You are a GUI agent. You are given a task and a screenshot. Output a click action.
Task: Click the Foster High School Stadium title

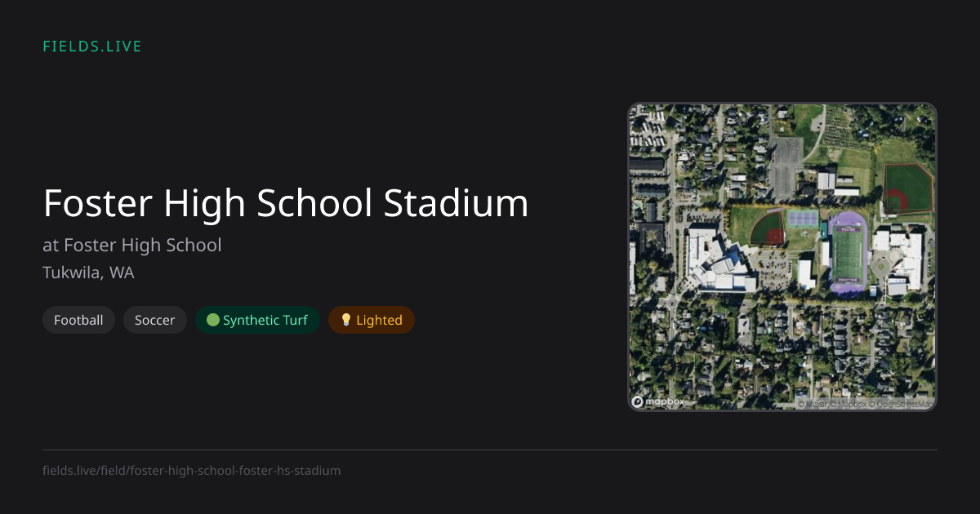point(286,203)
